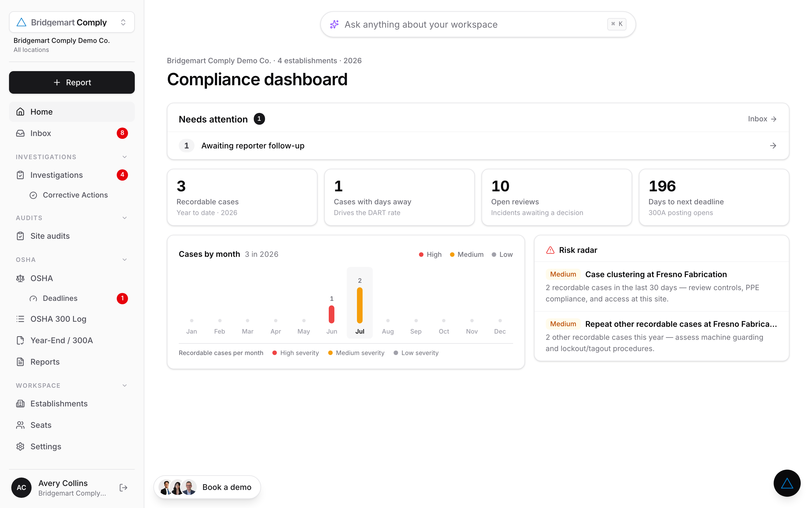Click the Report button
The width and height of the screenshot is (812, 508).
[72, 82]
